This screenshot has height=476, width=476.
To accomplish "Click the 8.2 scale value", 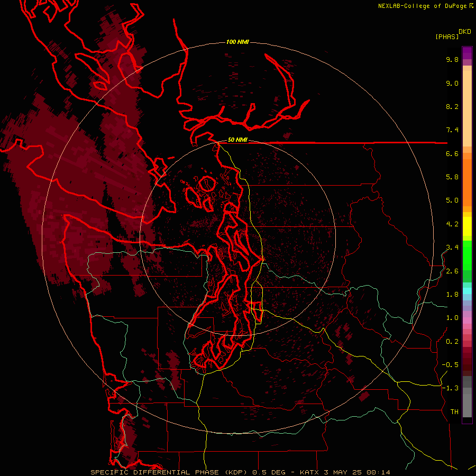I will [x=452, y=106].
